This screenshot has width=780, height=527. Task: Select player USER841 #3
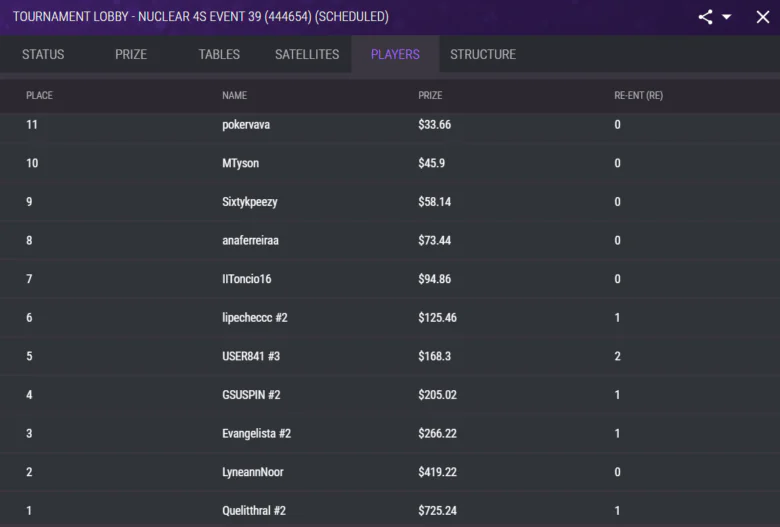(251, 356)
